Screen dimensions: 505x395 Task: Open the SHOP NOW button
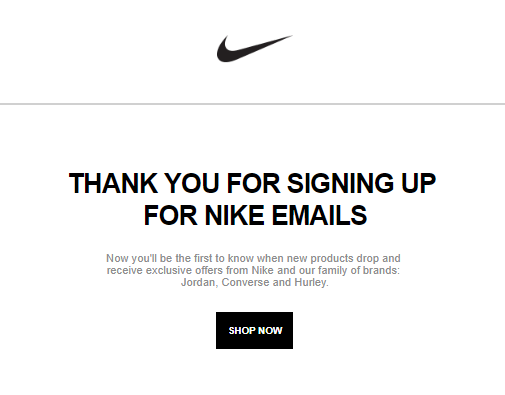(254, 330)
